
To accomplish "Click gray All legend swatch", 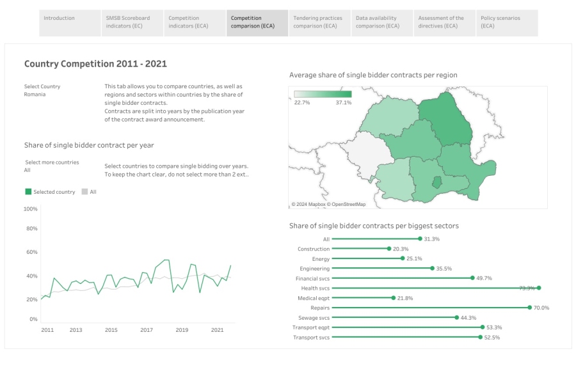I will [84, 192].
